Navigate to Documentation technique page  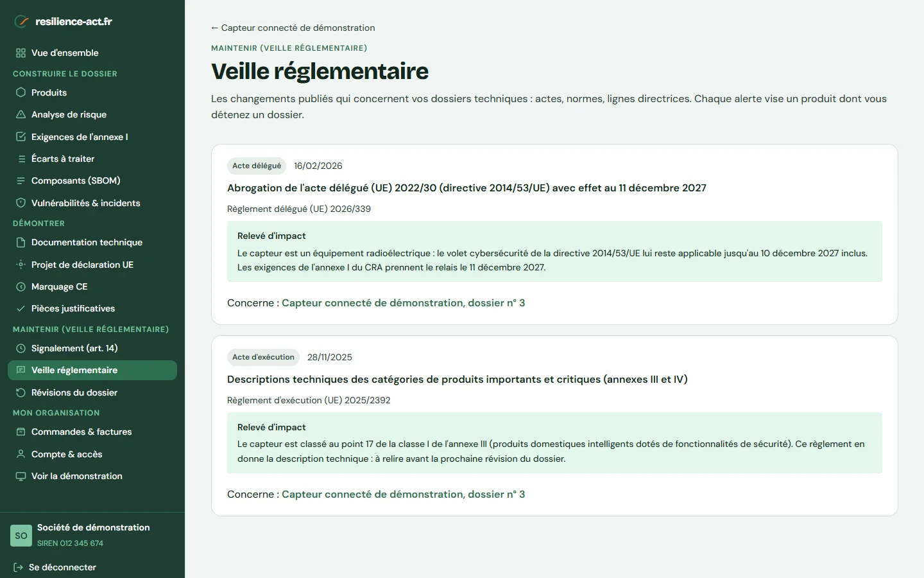pyautogui.click(x=92, y=242)
